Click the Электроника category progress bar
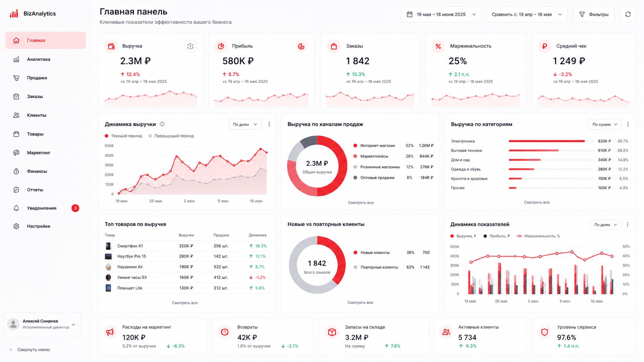Viewport: 644px width, 362px height. (551, 141)
